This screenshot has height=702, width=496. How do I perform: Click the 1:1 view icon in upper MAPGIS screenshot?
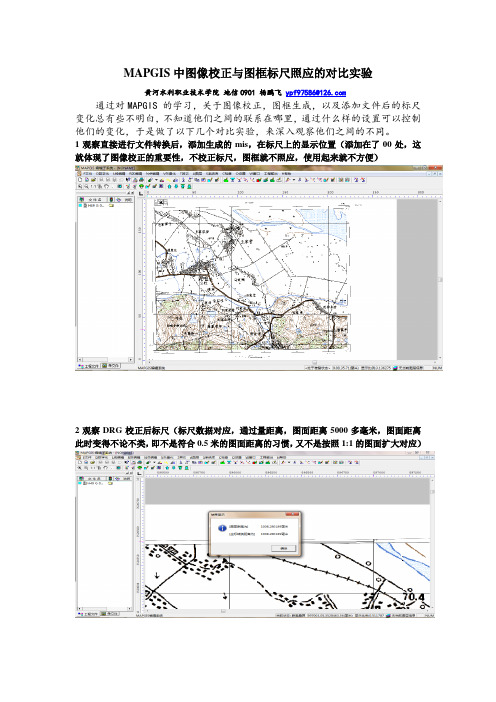point(93,187)
